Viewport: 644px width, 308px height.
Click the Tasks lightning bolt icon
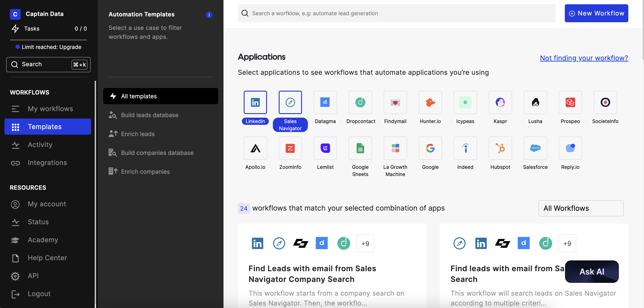point(15,29)
